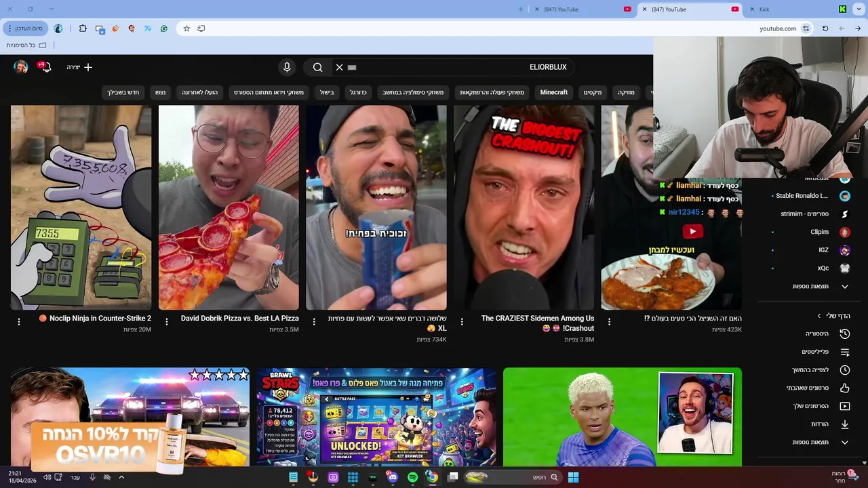Open the 'הדף שלי' section chevron
Viewport: 868px width, 488px height.
pos(818,316)
